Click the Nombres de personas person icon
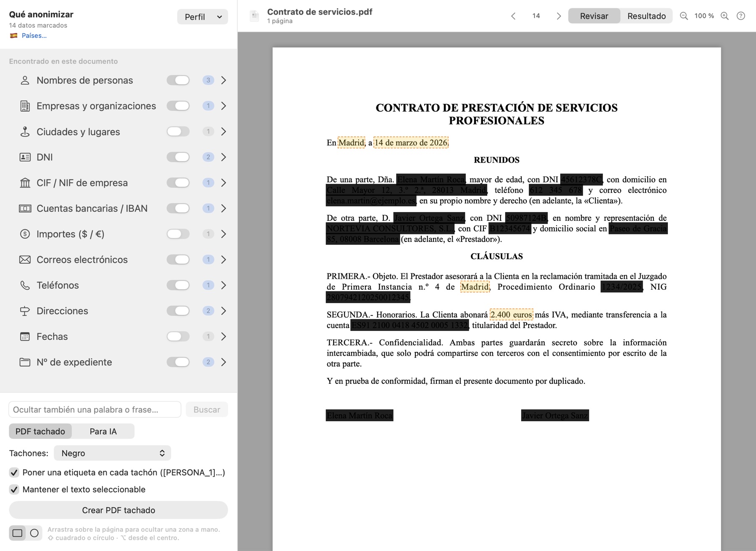Screen dimensions: 756x551 click(x=25, y=80)
